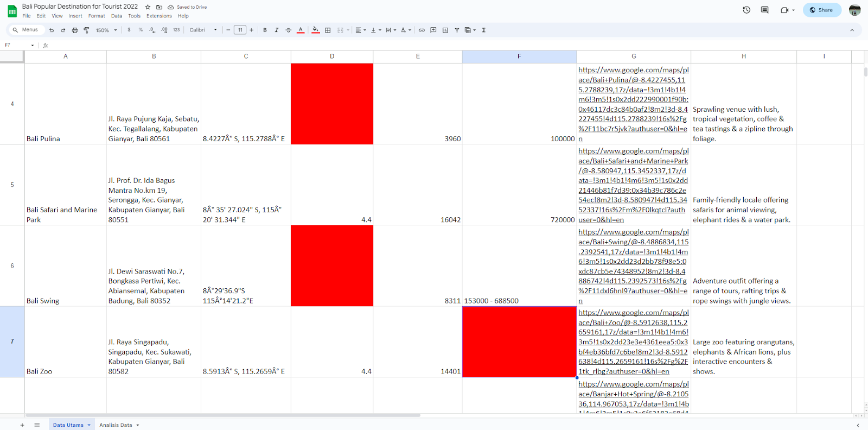The width and height of the screenshot is (868, 430).
Task: Star the document with the star icon
Action: [148, 7]
